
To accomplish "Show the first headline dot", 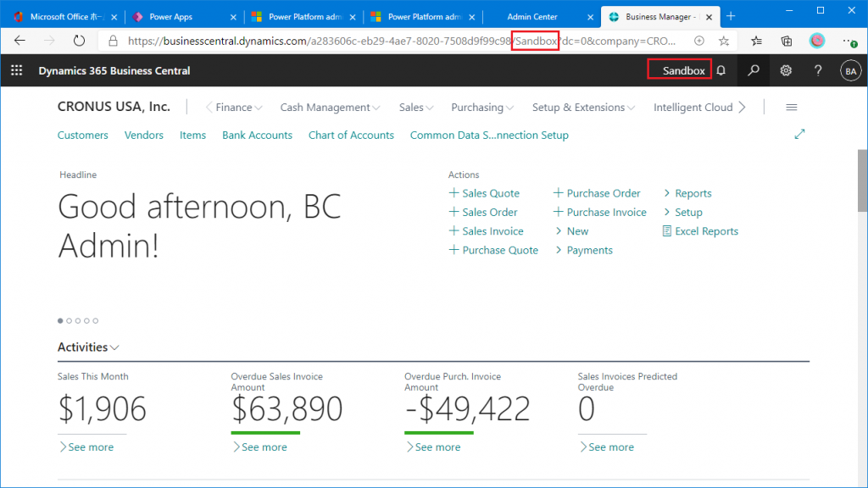I will [x=60, y=321].
